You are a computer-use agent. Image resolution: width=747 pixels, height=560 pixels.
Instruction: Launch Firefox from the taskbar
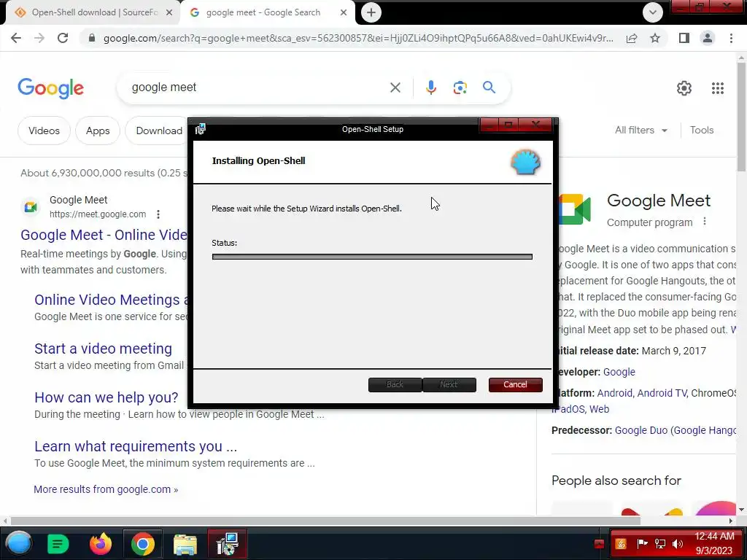[x=101, y=544]
